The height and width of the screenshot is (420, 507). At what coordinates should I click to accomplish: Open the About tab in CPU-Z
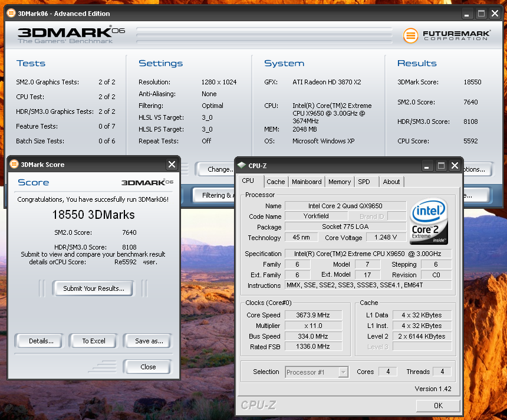click(391, 182)
